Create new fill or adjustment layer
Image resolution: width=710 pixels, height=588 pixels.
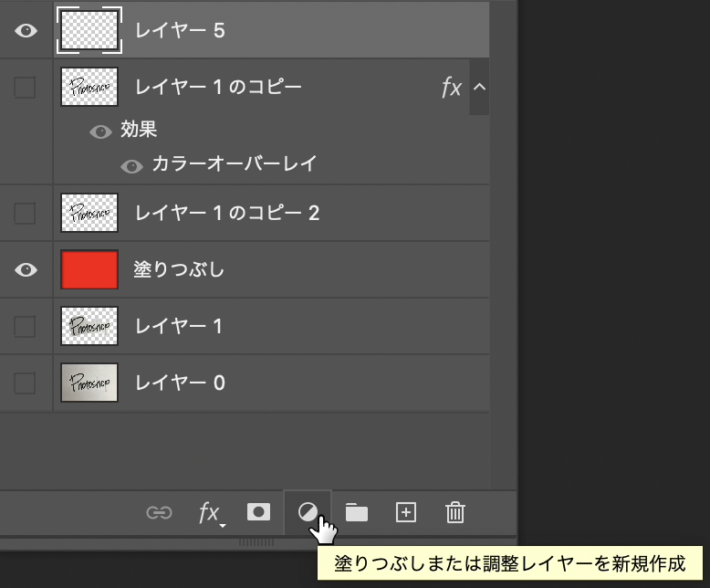308,513
